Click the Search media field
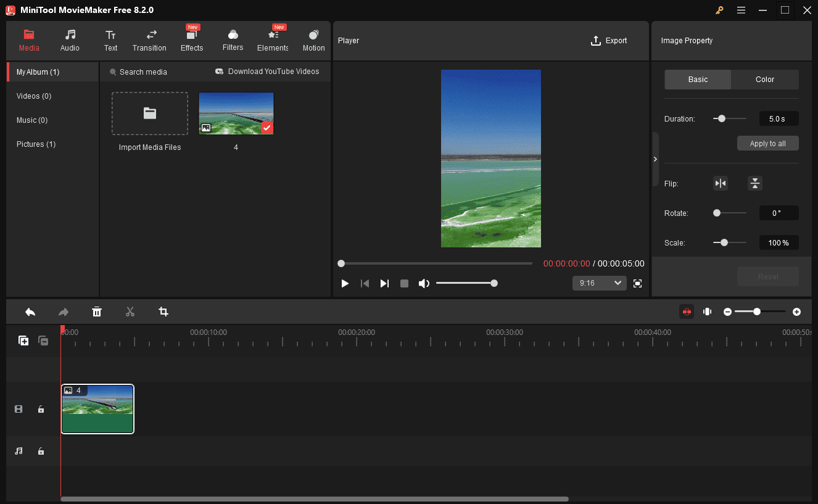Viewport: 818px width, 504px height. pyautogui.click(x=143, y=72)
